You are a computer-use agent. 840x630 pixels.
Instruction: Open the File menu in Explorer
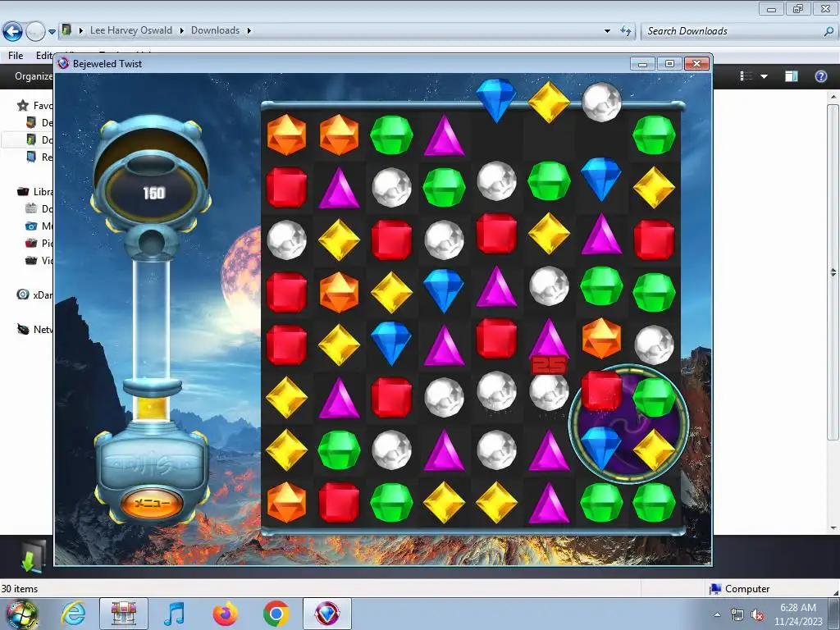click(16, 55)
